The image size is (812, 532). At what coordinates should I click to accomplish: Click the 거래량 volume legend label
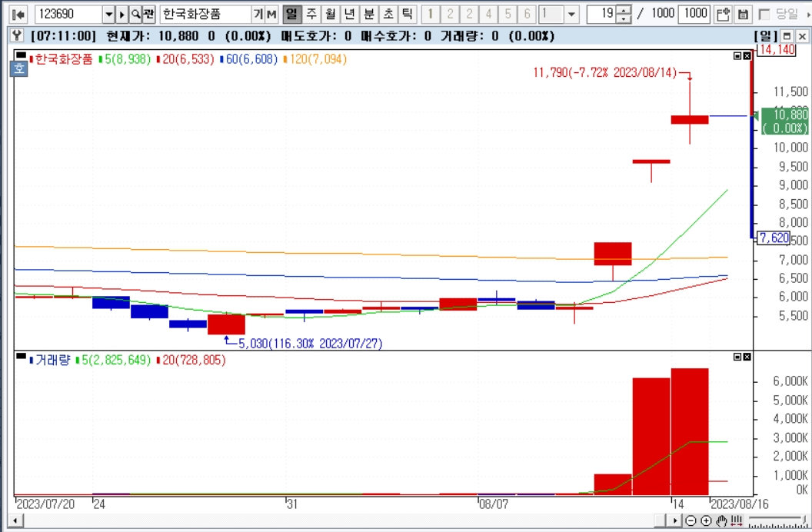click(x=53, y=360)
